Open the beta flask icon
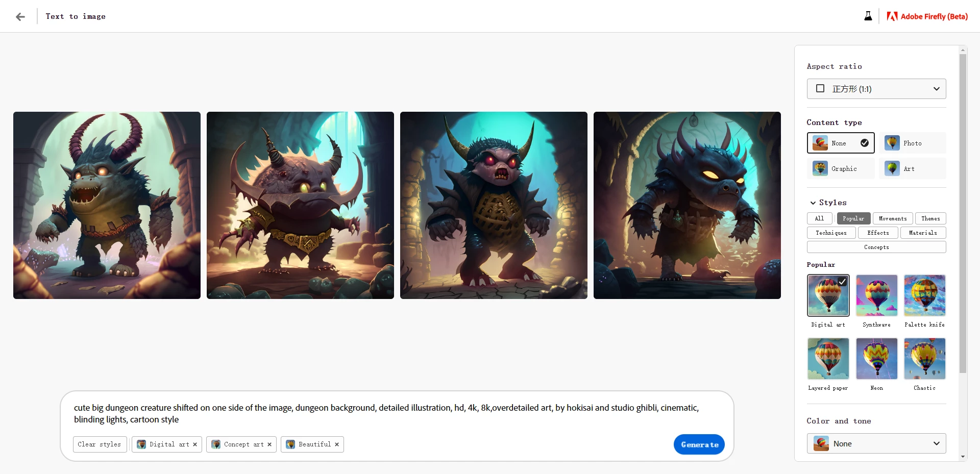 868,16
